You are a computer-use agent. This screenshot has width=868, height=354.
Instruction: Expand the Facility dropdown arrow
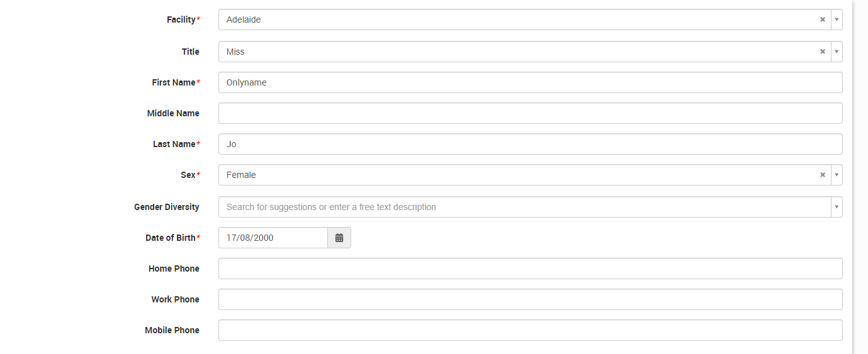tap(837, 19)
